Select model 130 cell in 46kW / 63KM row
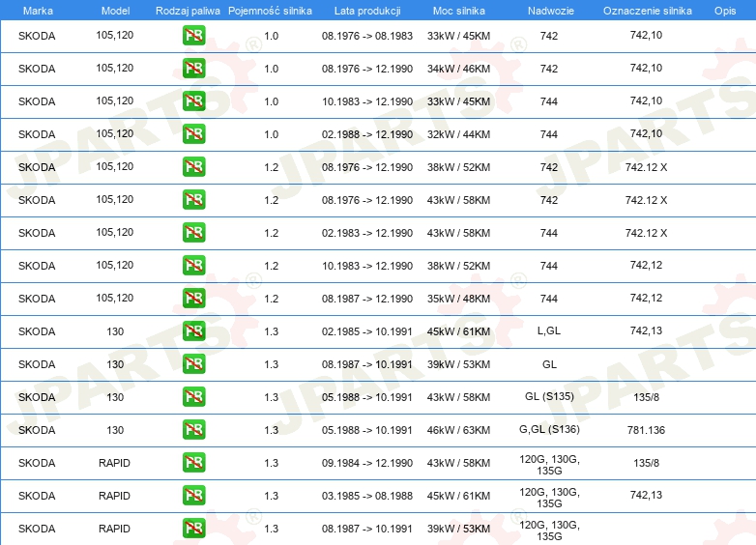The image size is (756, 545). point(115,430)
